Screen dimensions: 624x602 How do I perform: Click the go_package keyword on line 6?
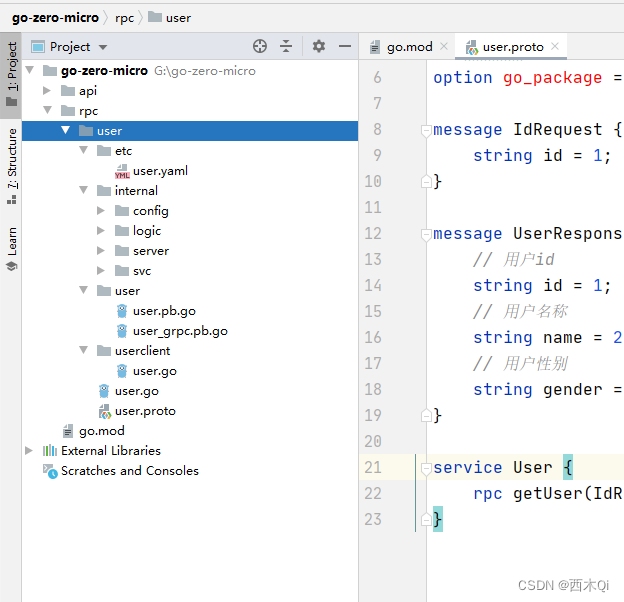tap(552, 78)
